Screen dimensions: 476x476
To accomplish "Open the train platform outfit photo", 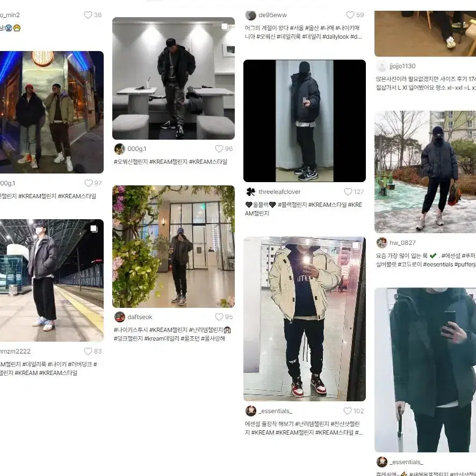I will [x=52, y=280].
